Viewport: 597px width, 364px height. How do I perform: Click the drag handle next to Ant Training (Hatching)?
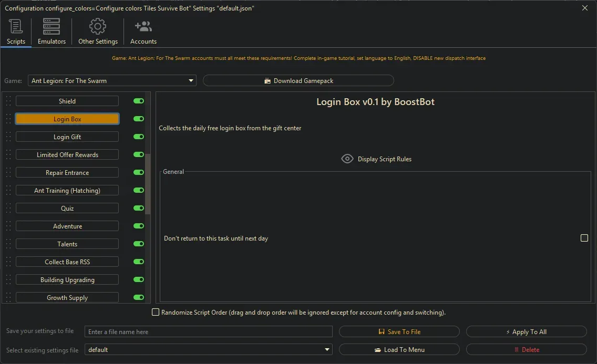pos(8,190)
